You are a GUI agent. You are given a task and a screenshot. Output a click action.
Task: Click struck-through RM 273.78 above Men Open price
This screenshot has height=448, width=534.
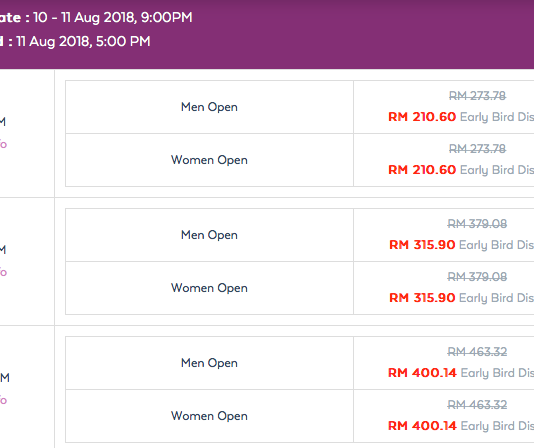tap(477, 96)
